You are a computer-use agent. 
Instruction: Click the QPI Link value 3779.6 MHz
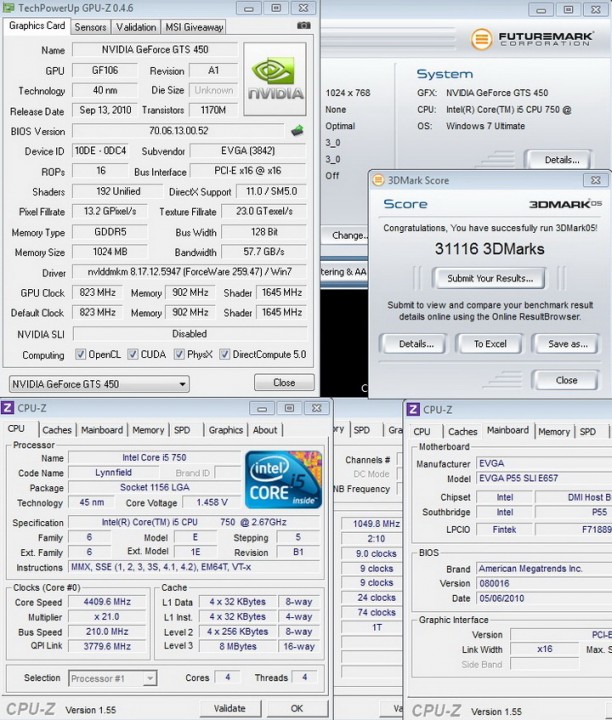coord(107,646)
